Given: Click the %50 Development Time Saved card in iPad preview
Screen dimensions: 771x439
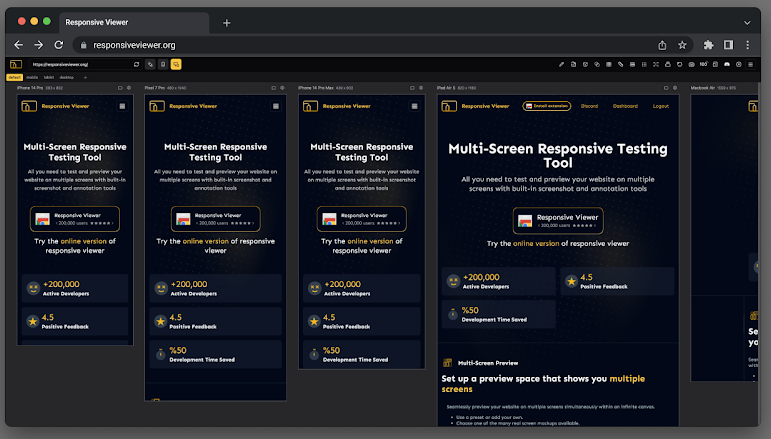Looking at the screenshot, I should tap(499, 314).
